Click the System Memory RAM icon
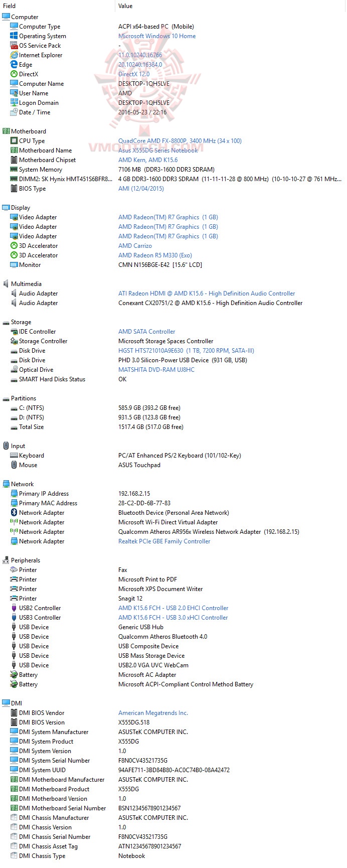Image resolution: width=347 pixels, height=868 pixels. point(14,169)
